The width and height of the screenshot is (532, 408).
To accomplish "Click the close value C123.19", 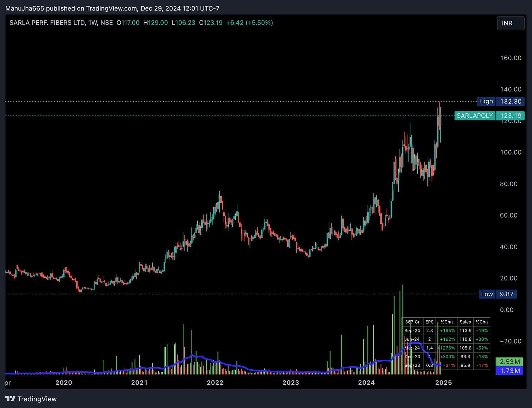I will pyautogui.click(x=211, y=23).
